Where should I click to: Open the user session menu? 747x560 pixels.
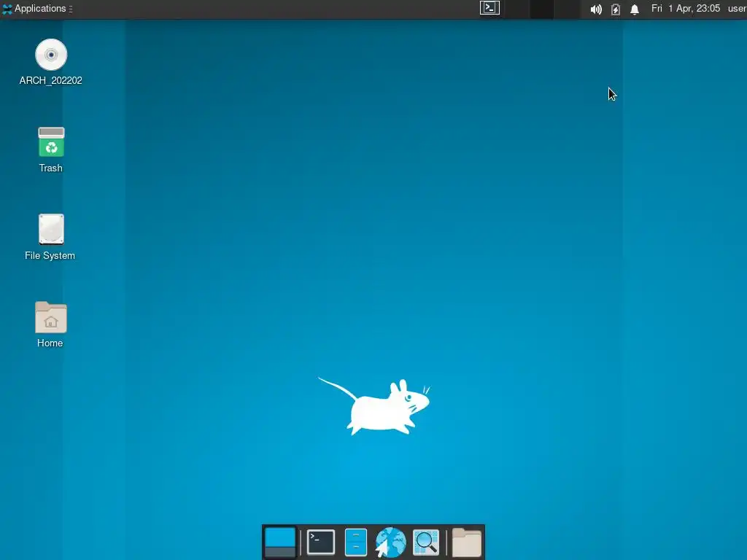737,9
